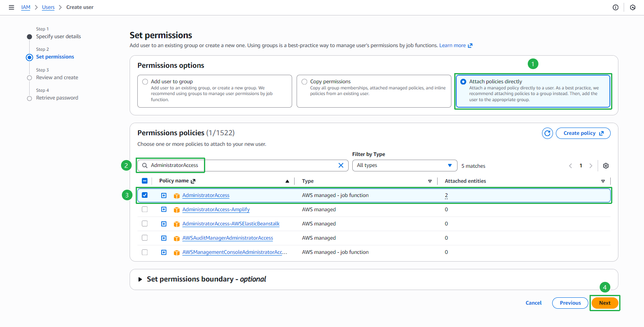Go to the IAM breadcrumb
This screenshot has height=327, width=644.
tap(26, 7)
